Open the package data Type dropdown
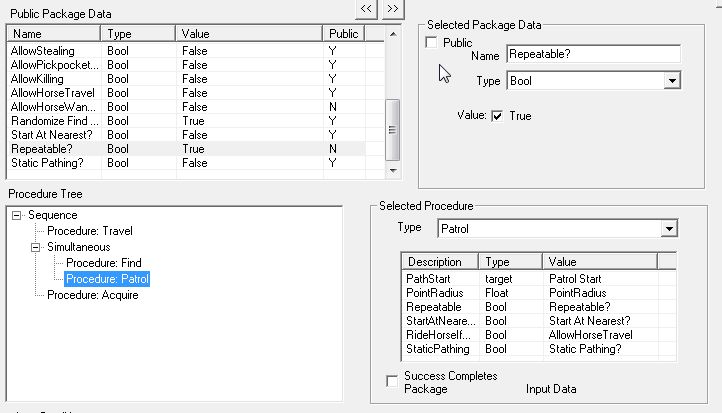722x413 pixels. [x=671, y=80]
